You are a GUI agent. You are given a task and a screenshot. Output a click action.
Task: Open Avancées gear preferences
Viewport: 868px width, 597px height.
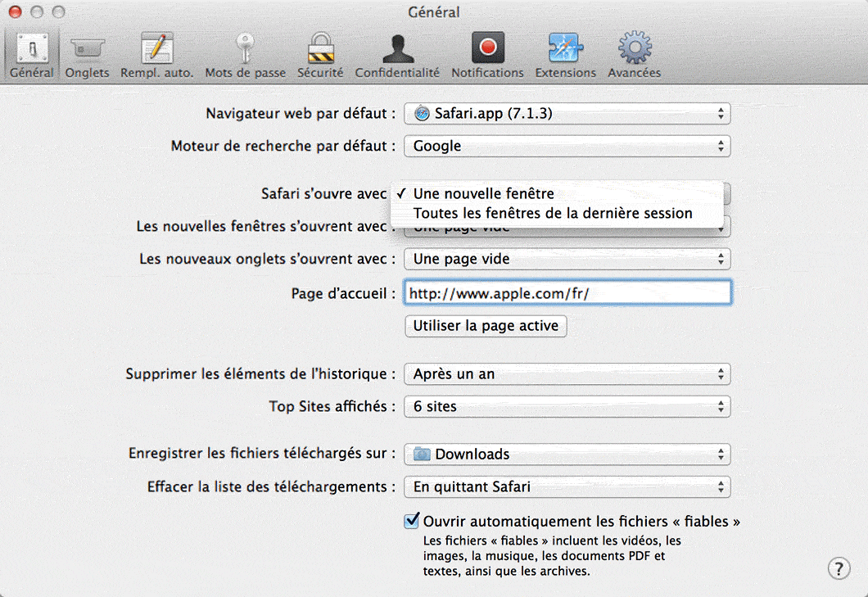[x=634, y=56]
